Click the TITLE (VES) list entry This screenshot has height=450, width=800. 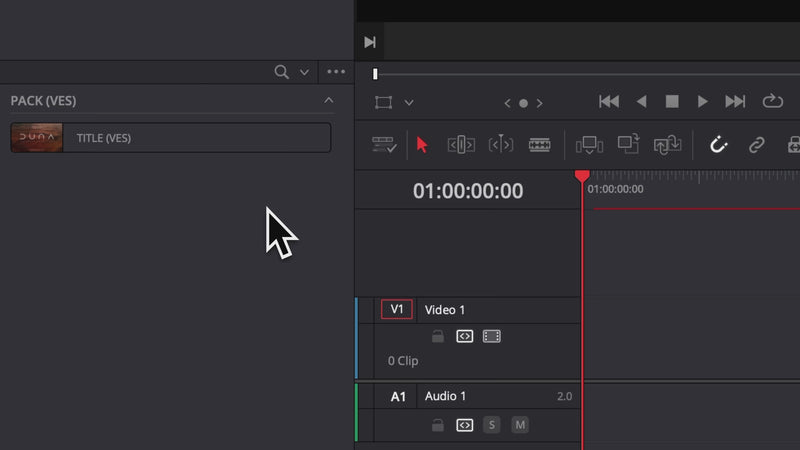click(x=171, y=137)
